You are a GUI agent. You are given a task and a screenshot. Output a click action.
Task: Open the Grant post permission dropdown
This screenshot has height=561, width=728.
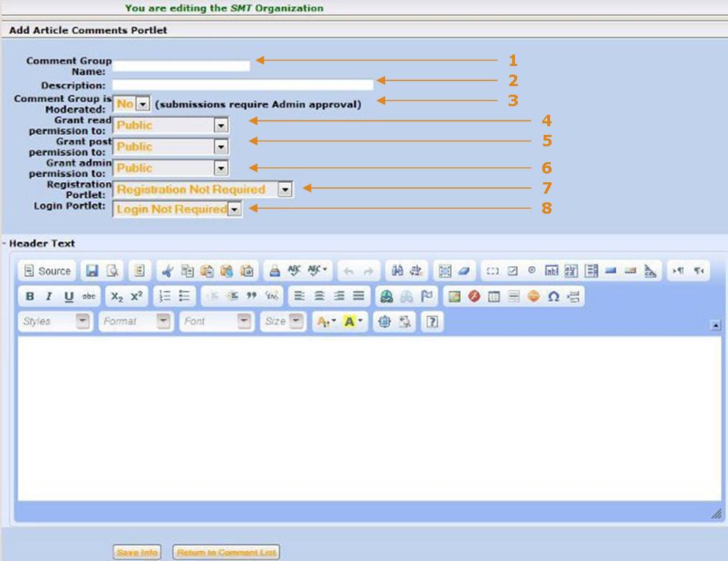pos(171,147)
